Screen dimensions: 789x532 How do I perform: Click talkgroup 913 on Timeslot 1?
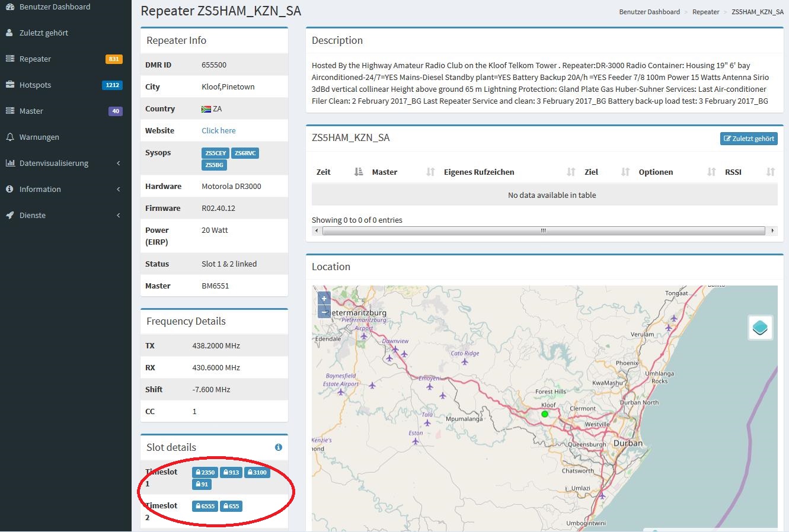click(x=231, y=472)
